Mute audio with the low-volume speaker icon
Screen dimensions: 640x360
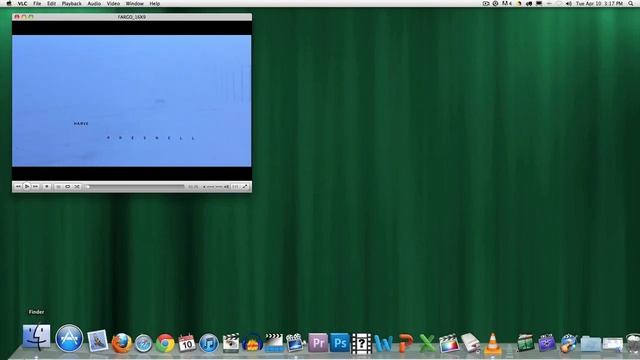(x=204, y=187)
